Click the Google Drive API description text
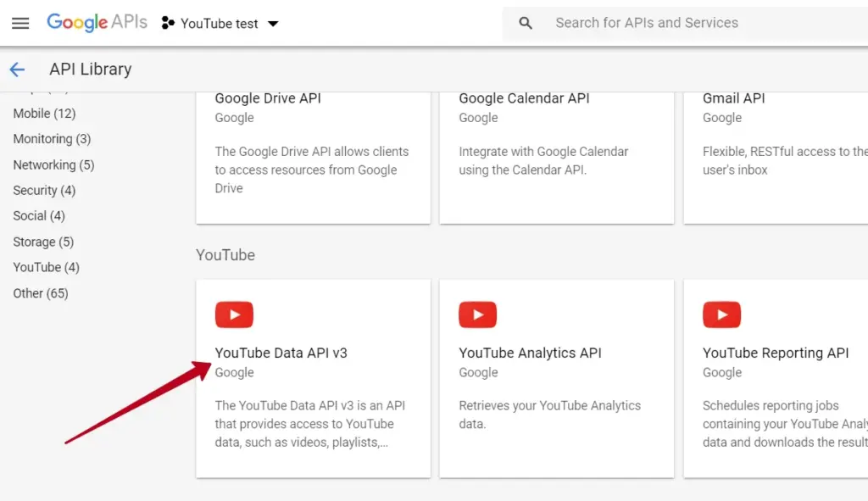This screenshot has width=868, height=501. click(312, 170)
